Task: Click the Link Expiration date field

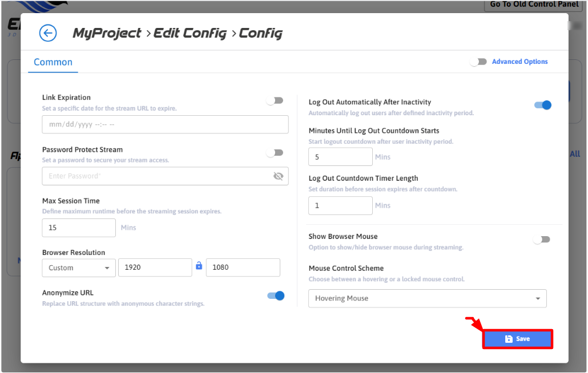Action: 165,124
